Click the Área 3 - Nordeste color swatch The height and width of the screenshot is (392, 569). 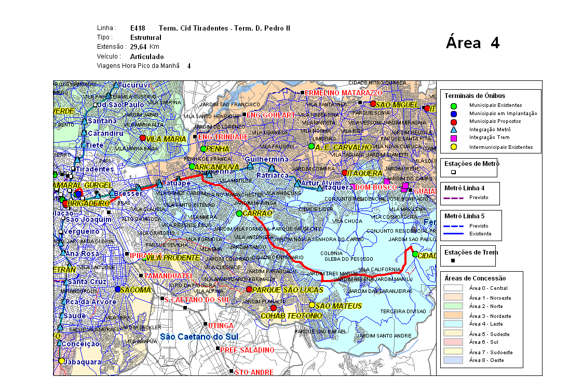pos(453,315)
